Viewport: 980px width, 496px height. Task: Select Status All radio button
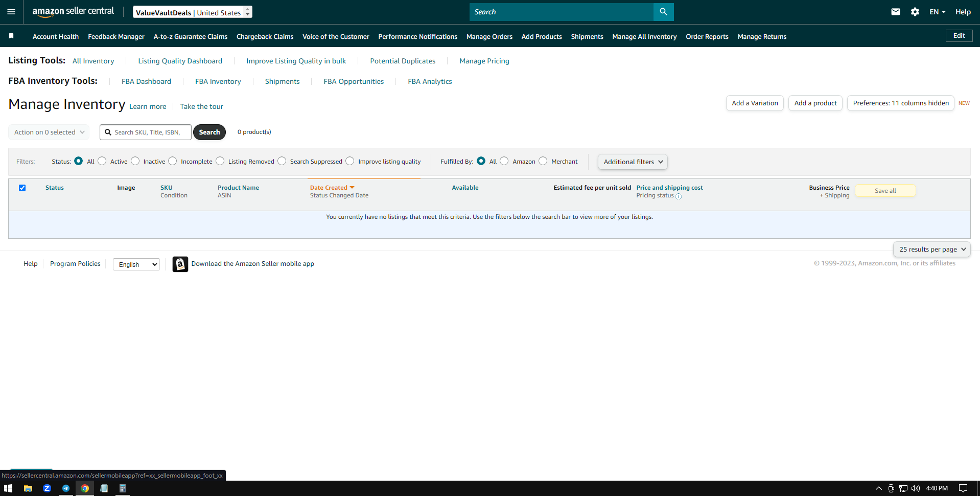coord(78,161)
